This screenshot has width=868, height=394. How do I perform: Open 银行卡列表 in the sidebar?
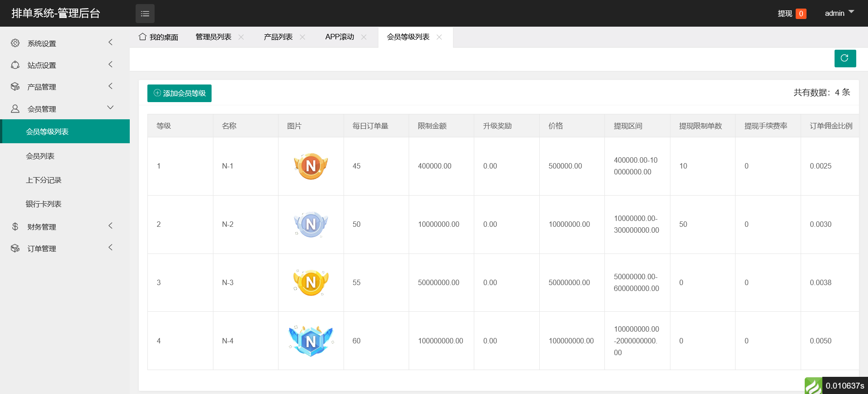pyautogui.click(x=43, y=204)
